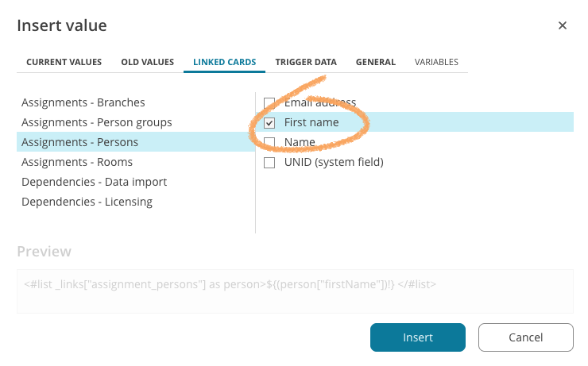The height and width of the screenshot is (366, 588).
Task: Select Assignments - Branches in the list
Action: point(83,102)
